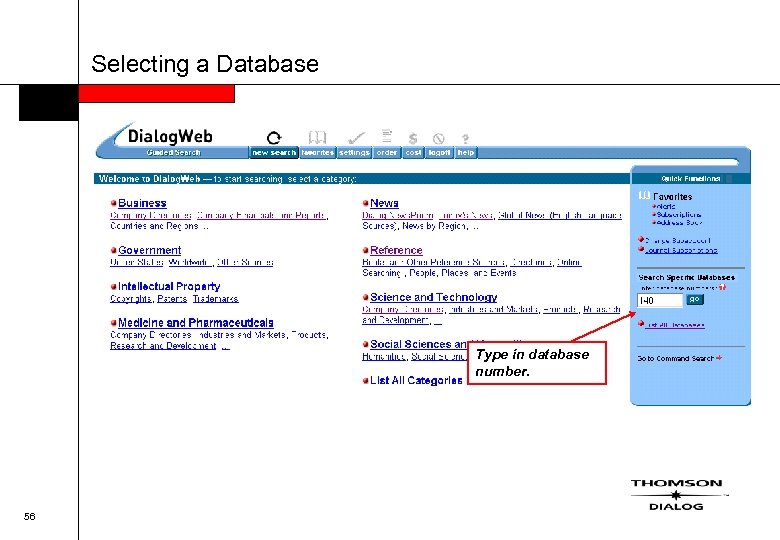The height and width of the screenshot is (540, 780).
Task: Open Journal Subscriptions link in Quick Functions
Action: point(682,250)
